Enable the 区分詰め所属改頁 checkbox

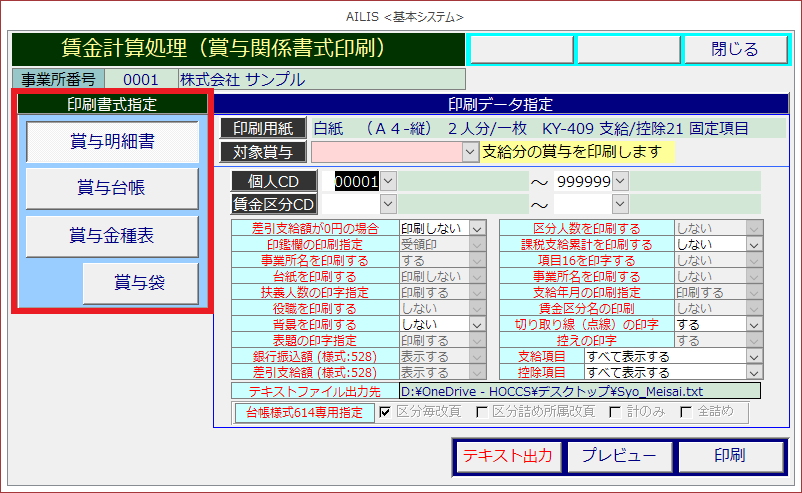(483, 412)
